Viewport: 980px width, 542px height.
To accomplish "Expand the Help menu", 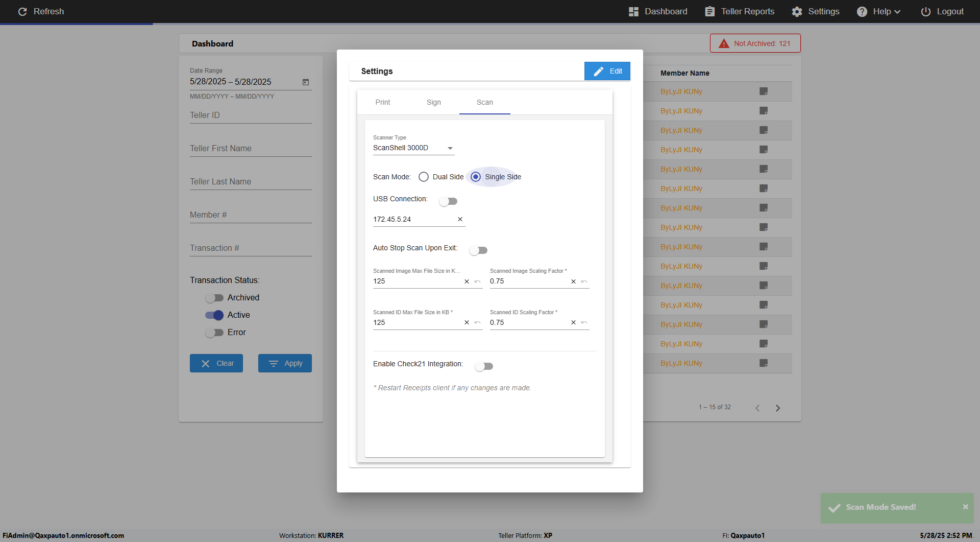I will click(x=878, y=11).
